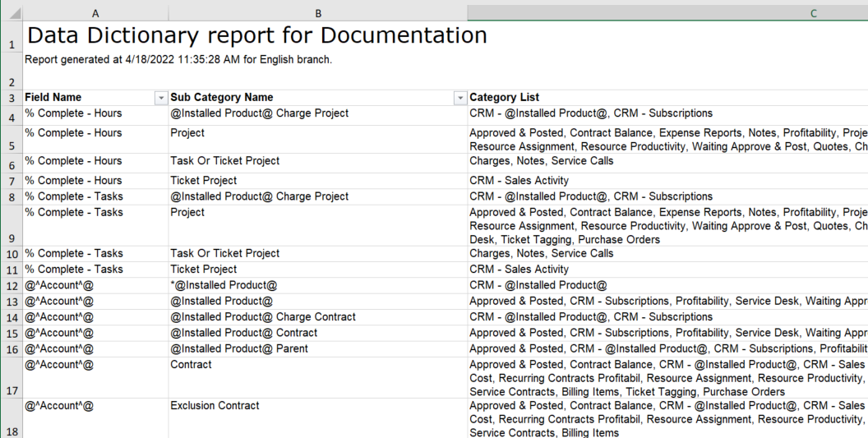Click the *@Installed Product@ cell in row 12
868x438 pixels.
[x=224, y=285]
